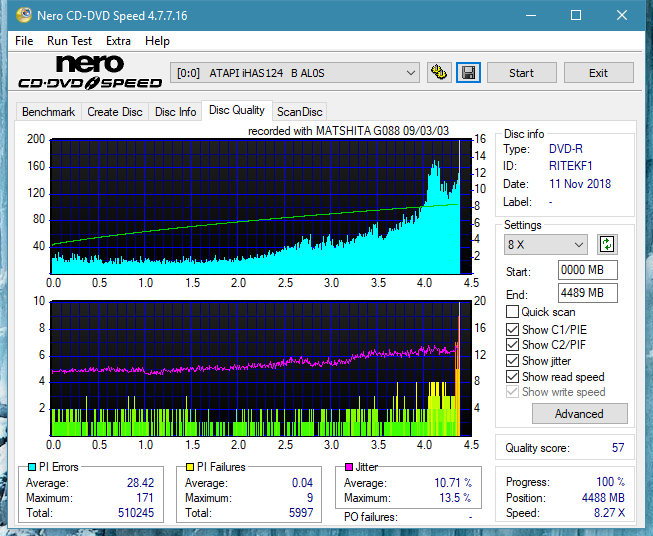Click PI Errors Maximum 171 value

click(x=145, y=498)
